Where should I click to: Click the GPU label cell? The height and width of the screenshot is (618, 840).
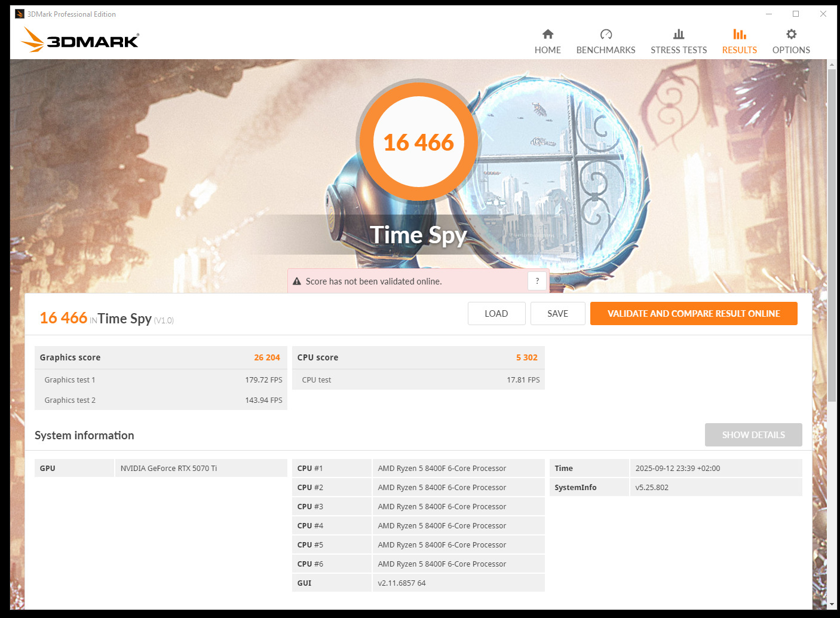[74, 468]
